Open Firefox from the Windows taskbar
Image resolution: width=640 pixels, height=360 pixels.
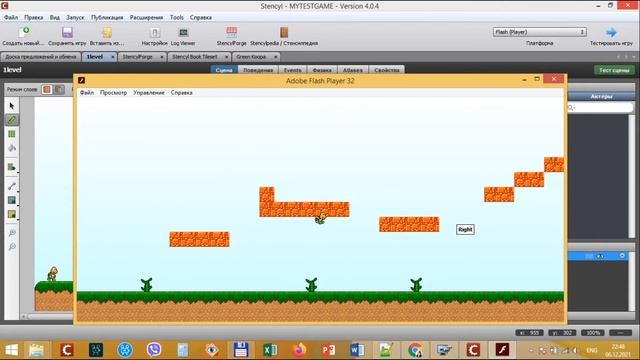[299, 350]
